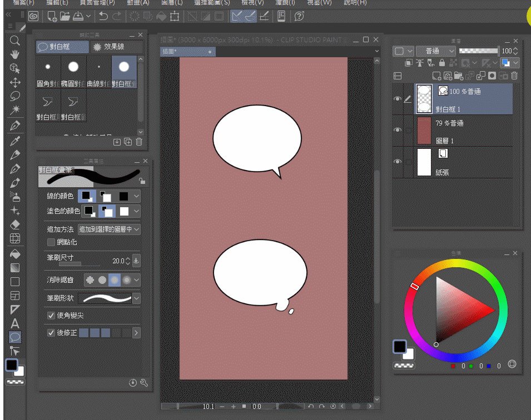Select the Hand move tool
Image resolution: width=531 pixels, height=420 pixels.
pos(15,54)
